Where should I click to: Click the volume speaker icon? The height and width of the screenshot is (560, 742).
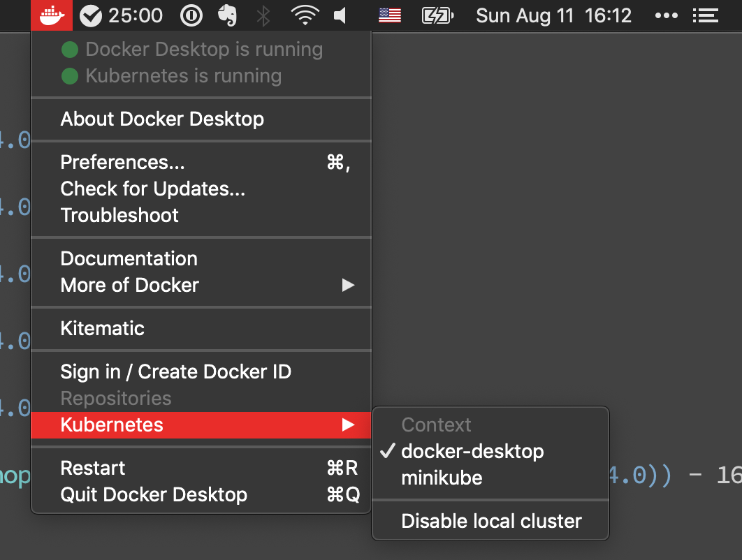tap(340, 15)
